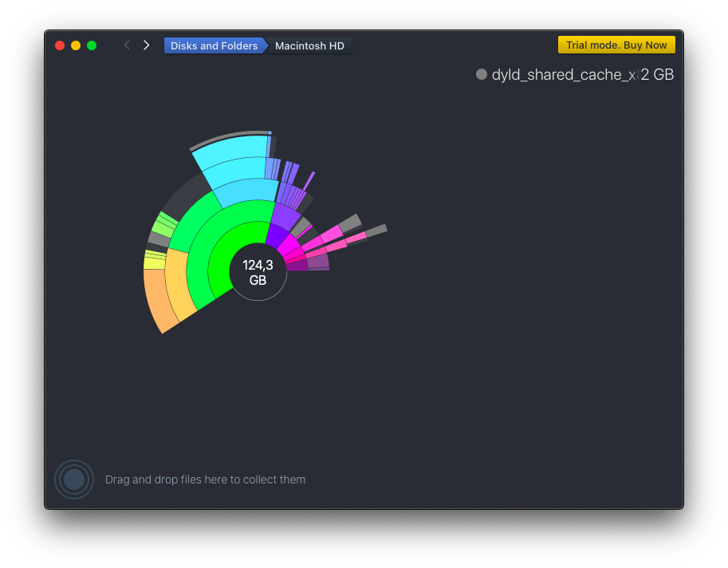
Task: Minimize the window with the yellow button
Action: (x=76, y=45)
